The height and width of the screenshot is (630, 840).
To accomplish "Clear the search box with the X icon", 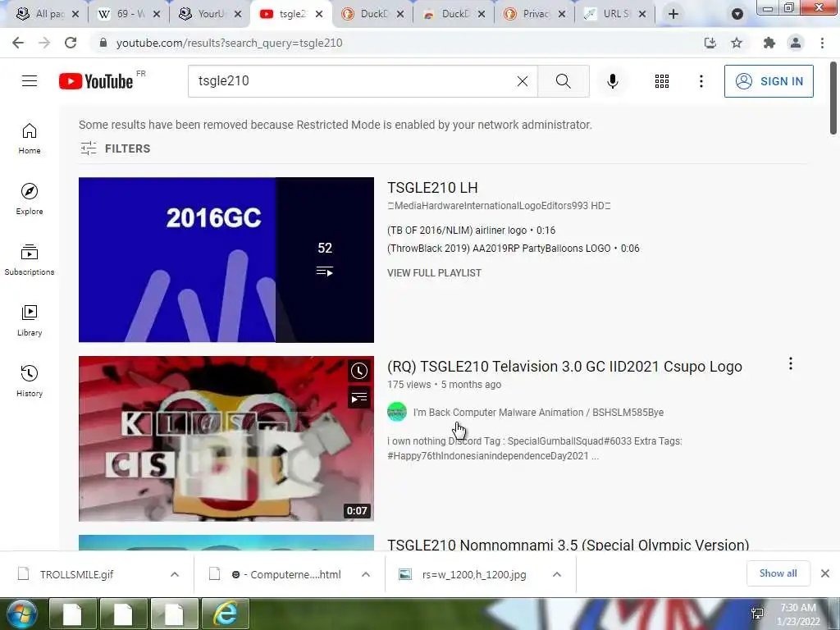I will pyautogui.click(x=523, y=81).
